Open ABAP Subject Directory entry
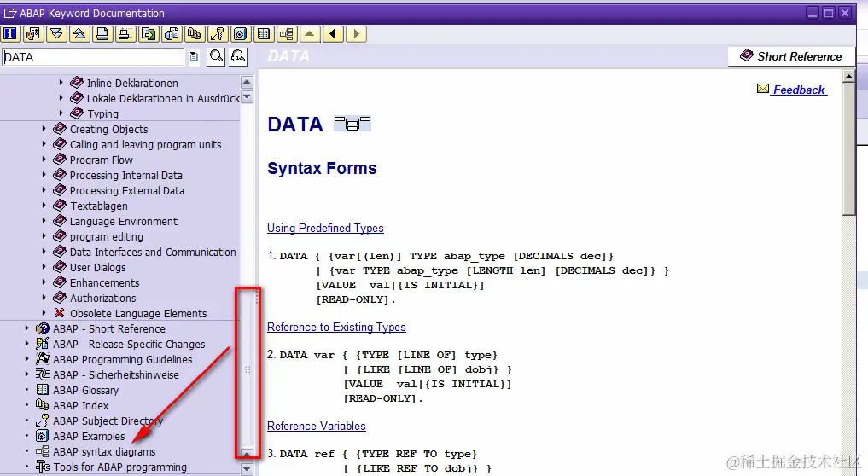 tap(108, 421)
